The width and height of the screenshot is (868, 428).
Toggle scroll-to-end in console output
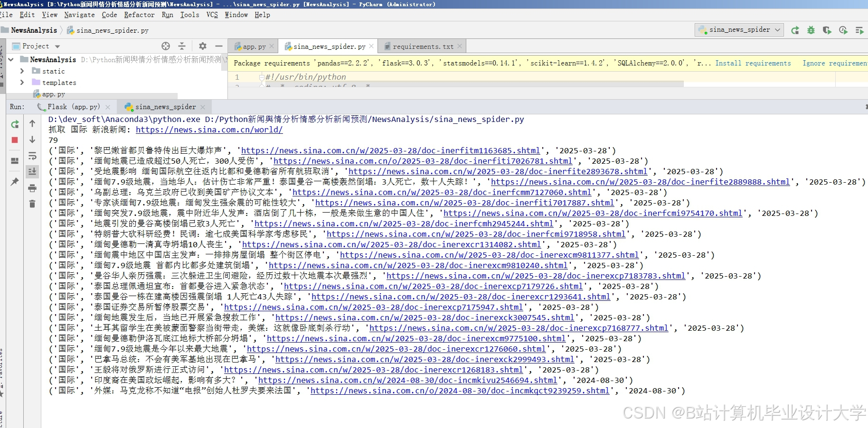click(32, 172)
